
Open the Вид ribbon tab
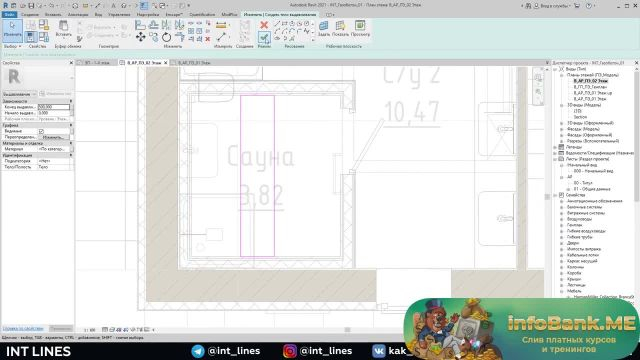pyautogui.click(x=98, y=14)
